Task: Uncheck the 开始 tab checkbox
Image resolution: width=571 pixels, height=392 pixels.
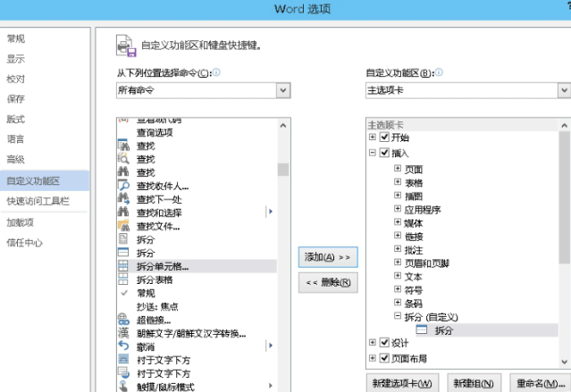Action: pyautogui.click(x=384, y=138)
